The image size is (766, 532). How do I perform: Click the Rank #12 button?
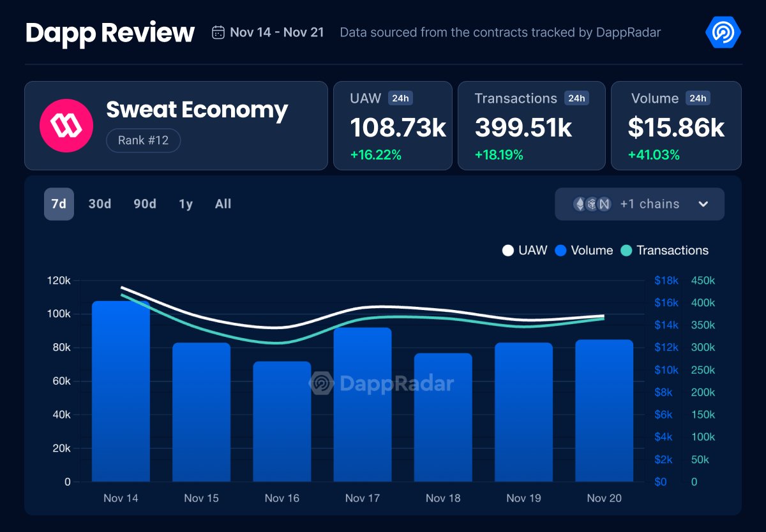point(143,140)
